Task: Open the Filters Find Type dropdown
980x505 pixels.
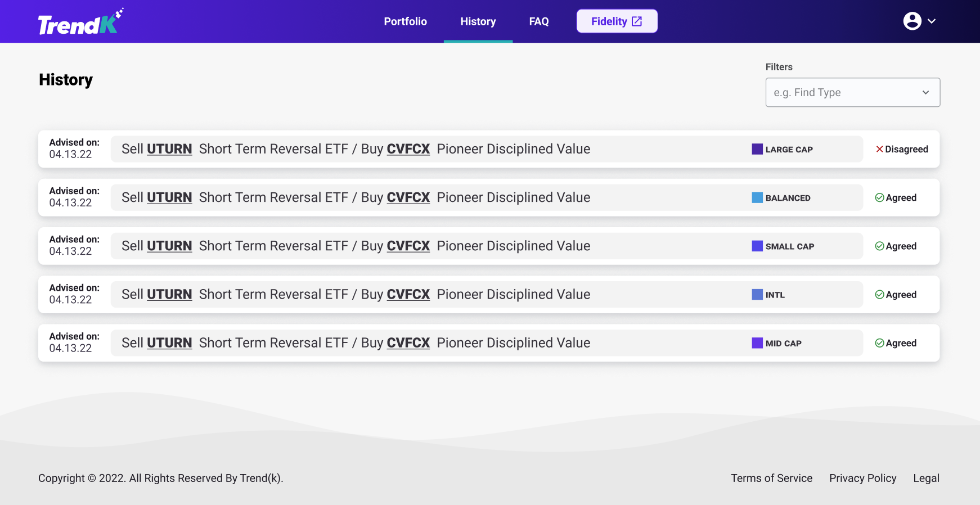Action: [x=852, y=92]
